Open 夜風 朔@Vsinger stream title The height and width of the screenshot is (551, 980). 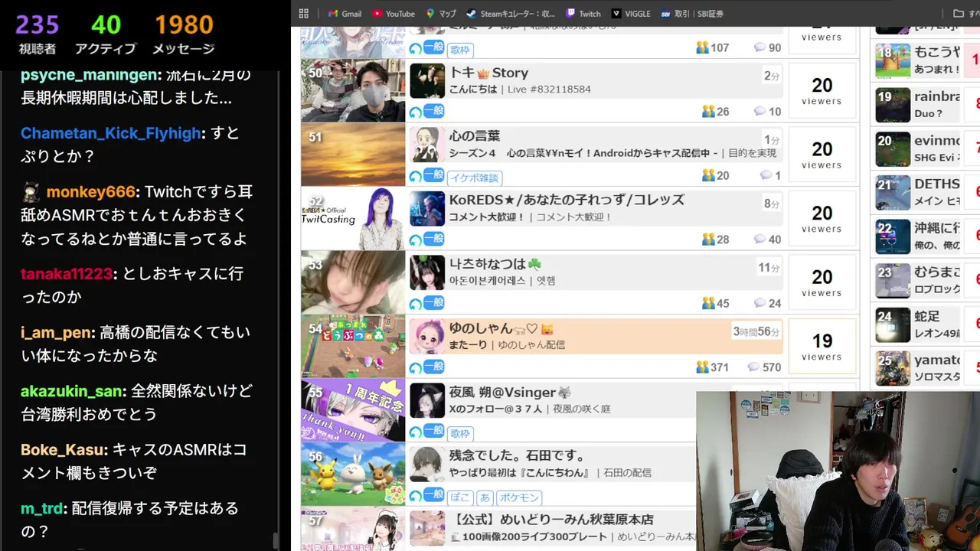coord(510,392)
